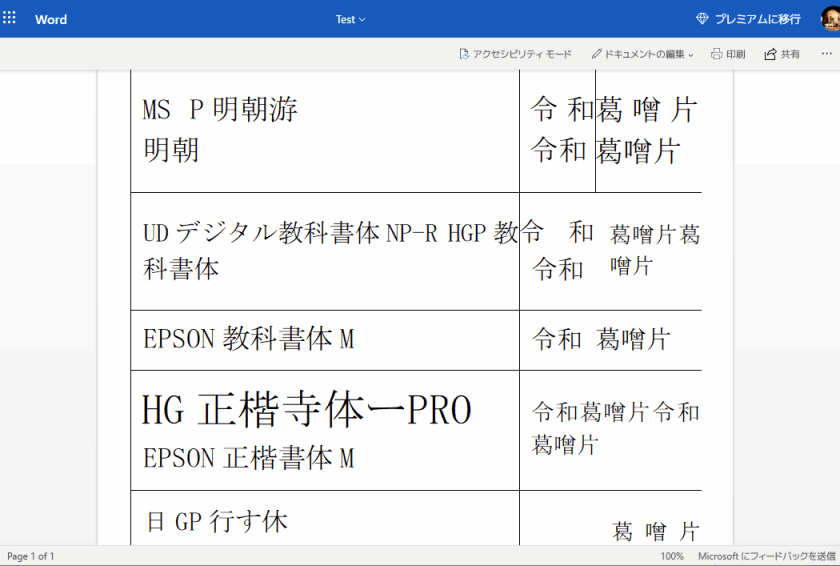Open the Test document title dropdown
This screenshot has height=566, width=840.
click(350, 19)
